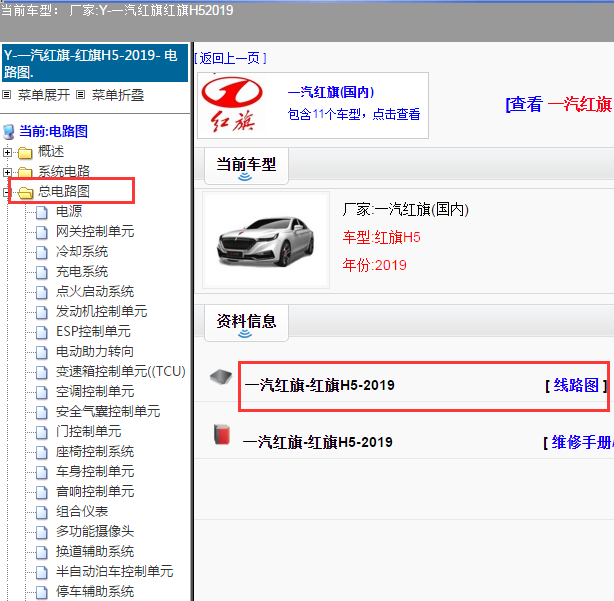
Task: Open the 半自动泊车控制单元 tree item
Action: (114, 572)
